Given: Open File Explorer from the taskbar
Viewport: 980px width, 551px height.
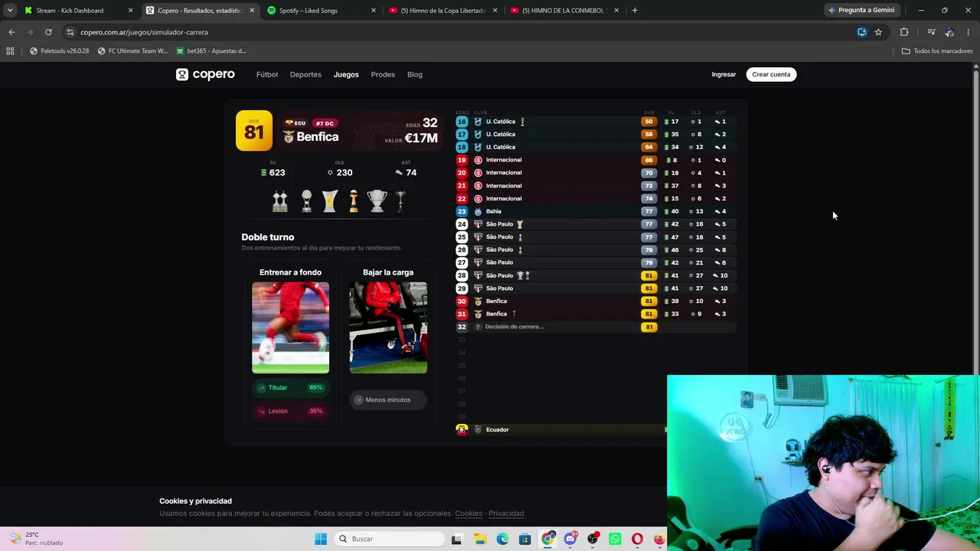Looking at the screenshot, I should click(x=480, y=539).
